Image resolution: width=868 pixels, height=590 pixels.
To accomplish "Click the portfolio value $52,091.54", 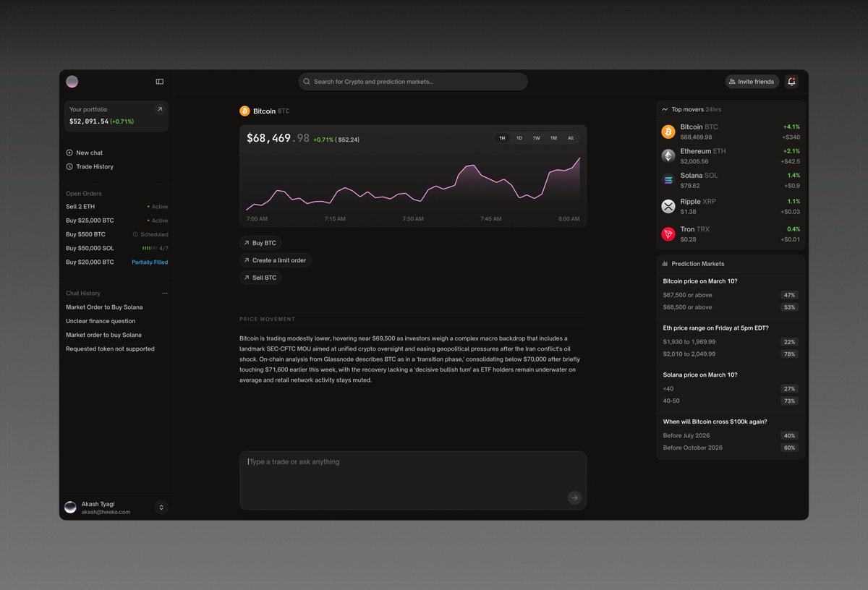I will pos(89,121).
